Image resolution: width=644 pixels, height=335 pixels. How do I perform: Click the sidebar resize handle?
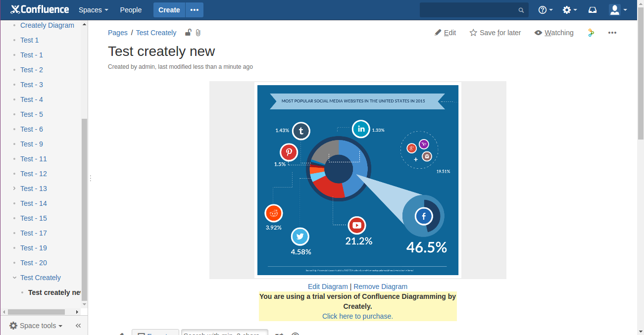(x=90, y=178)
